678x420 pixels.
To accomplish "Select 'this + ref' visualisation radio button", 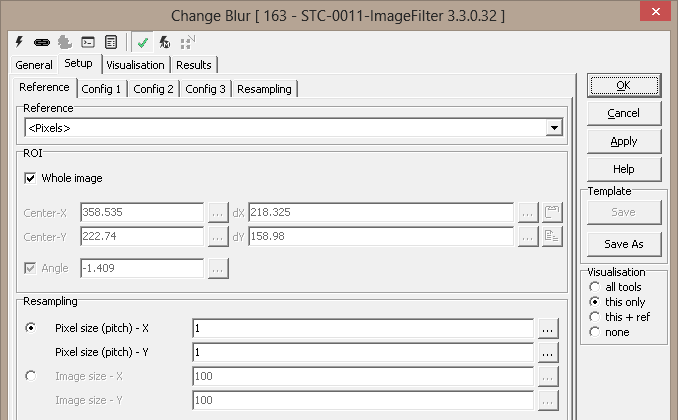I will (595, 317).
